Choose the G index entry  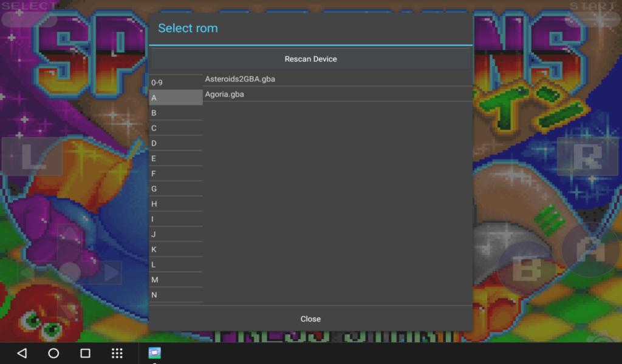click(176, 189)
